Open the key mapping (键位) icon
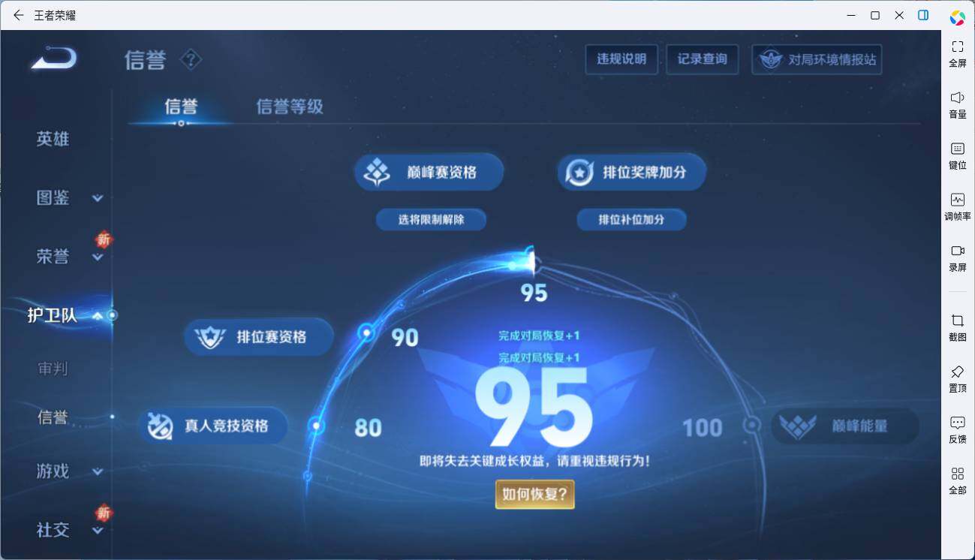 [x=957, y=149]
